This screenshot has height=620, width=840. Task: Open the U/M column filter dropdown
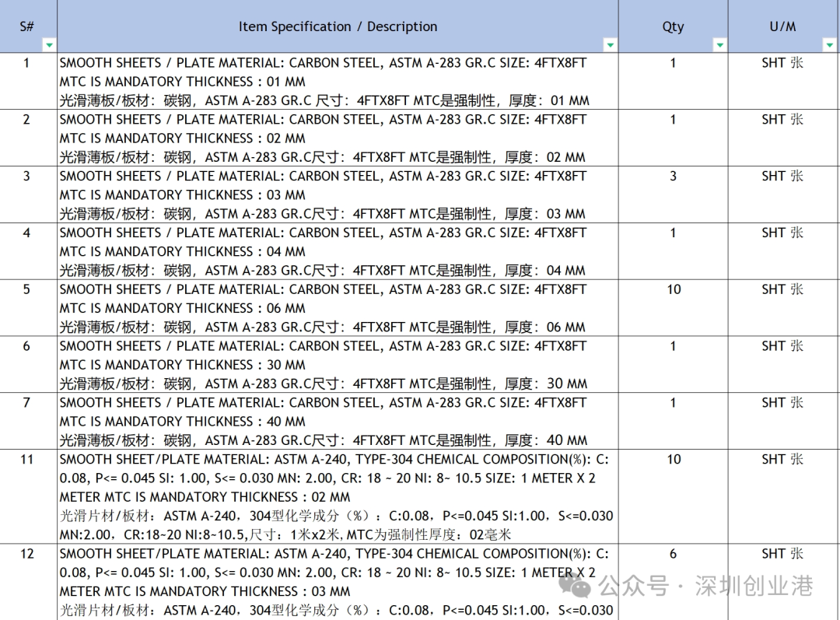coord(829,45)
